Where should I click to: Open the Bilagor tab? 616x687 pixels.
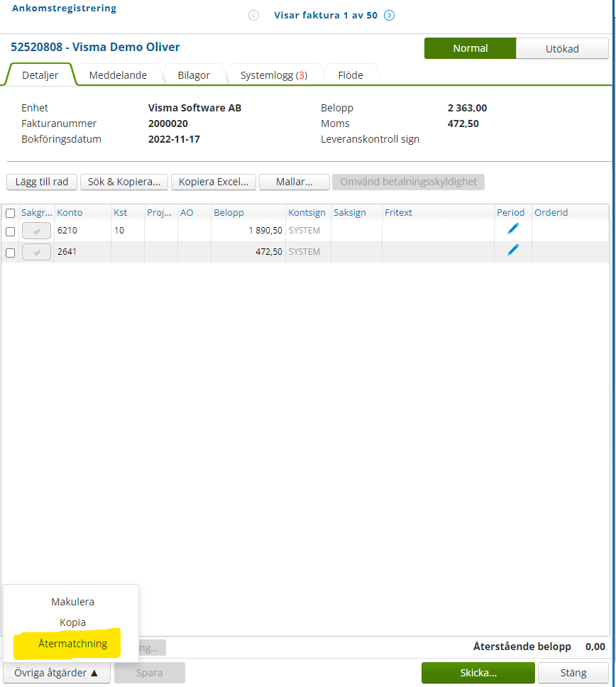click(x=194, y=75)
